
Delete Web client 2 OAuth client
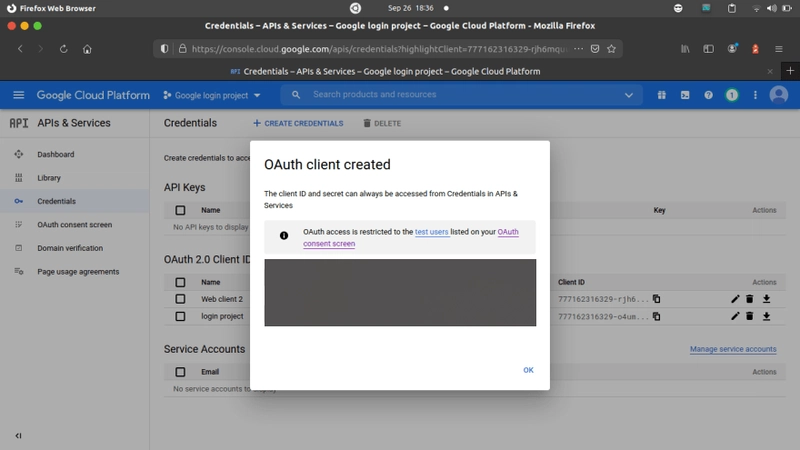tap(749, 299)
